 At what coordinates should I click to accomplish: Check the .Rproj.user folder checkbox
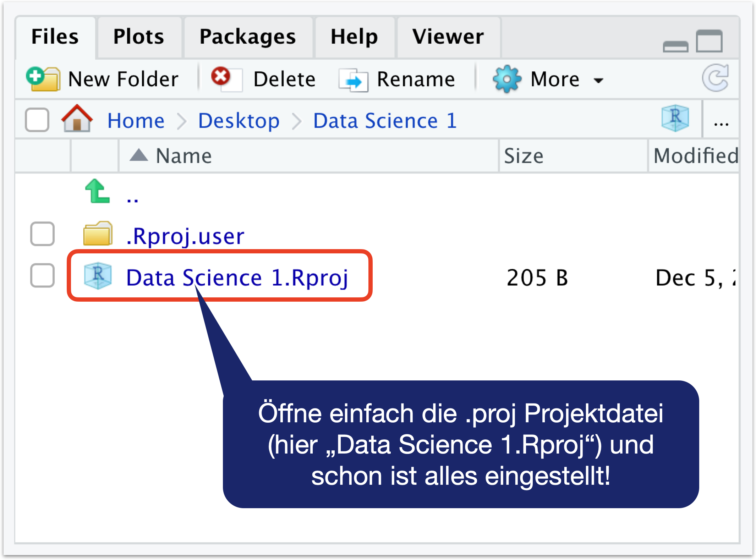(42, 234)
